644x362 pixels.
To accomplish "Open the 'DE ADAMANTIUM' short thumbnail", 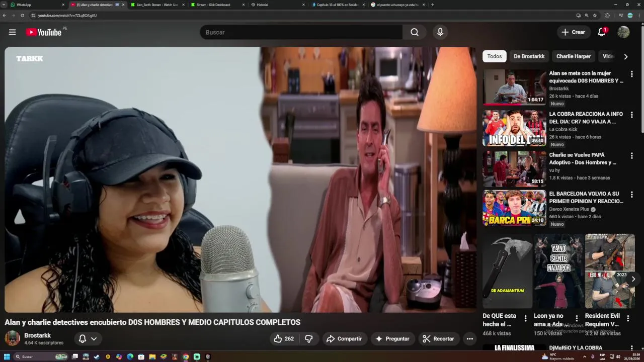I will (x=507, y=271).
